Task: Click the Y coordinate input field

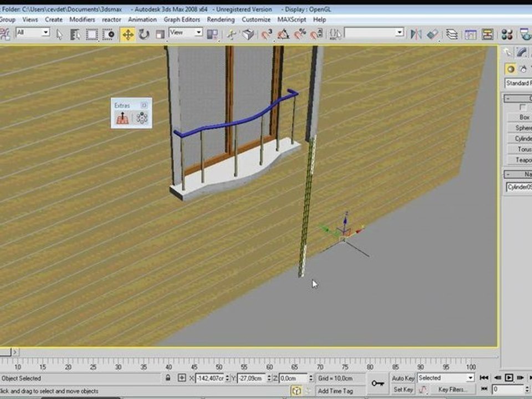Action: (x=253, y=378)
